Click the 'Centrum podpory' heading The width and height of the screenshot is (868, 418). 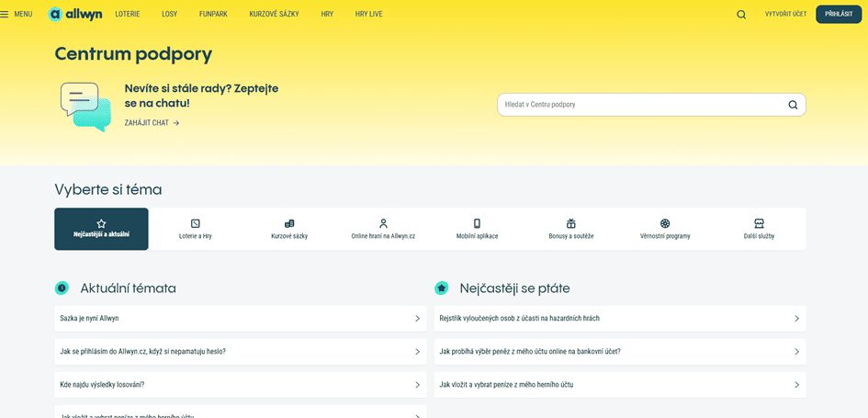point(133,53)
